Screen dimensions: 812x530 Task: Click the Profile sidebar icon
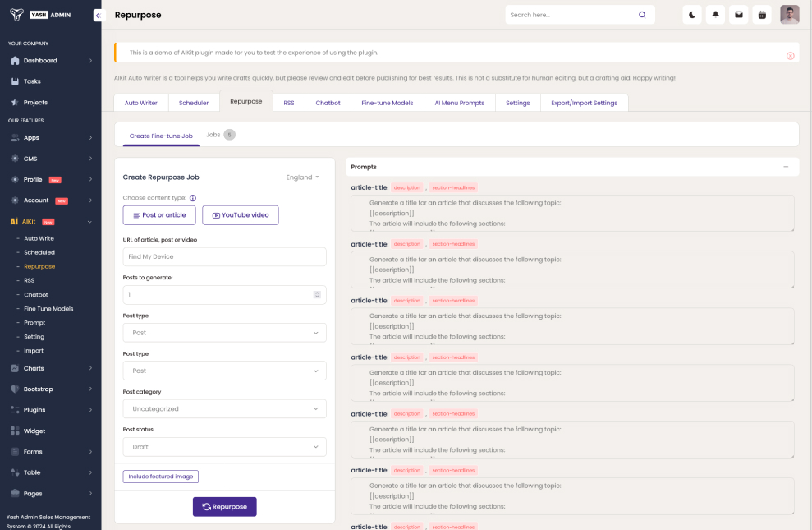tap(15, 179)
